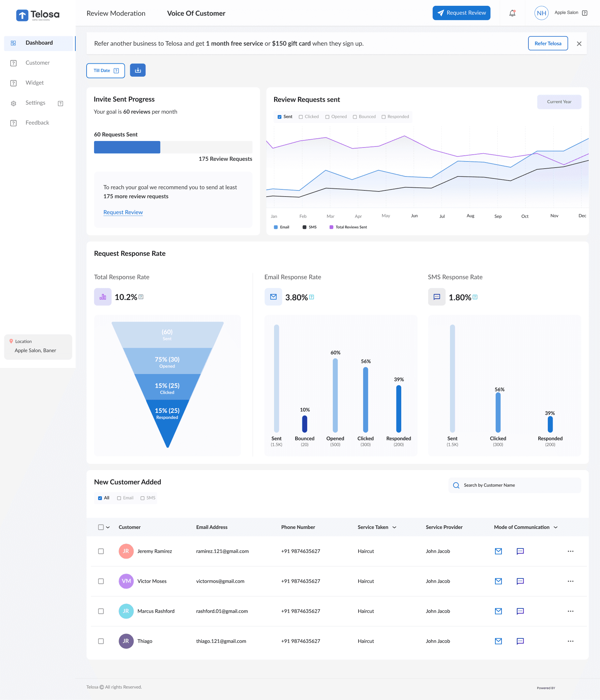This screenshot has width=600, height=700.
Task: Open the Settings sidebar item
Action: [35, 103]
